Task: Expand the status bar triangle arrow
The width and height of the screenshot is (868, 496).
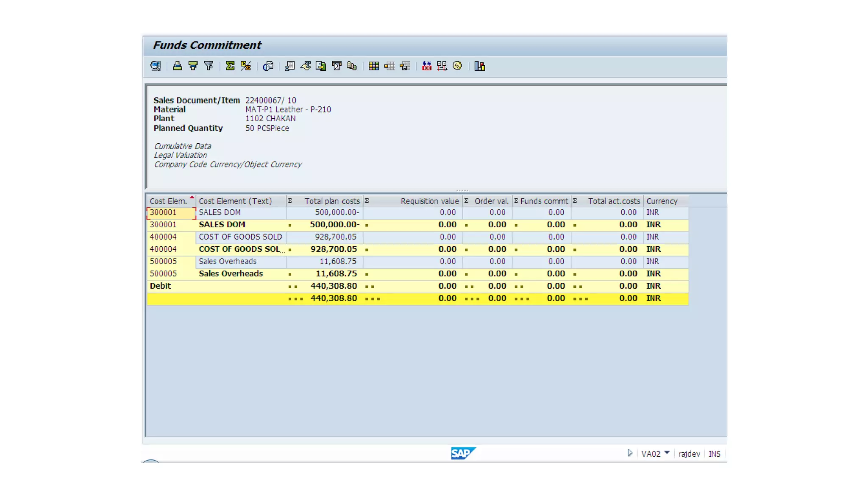Action: (630, 453)
